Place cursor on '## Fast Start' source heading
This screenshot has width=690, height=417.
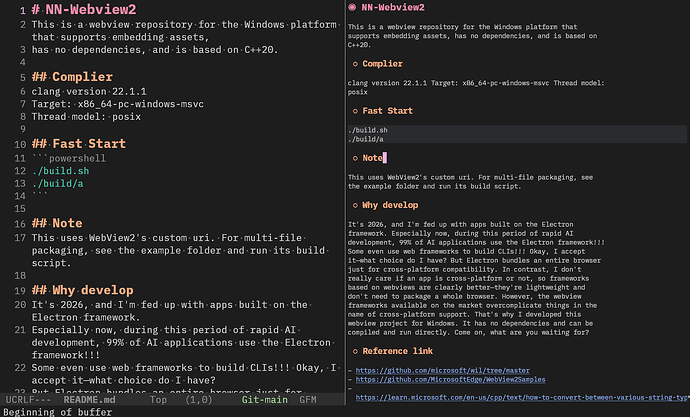(x=79, y=144)
